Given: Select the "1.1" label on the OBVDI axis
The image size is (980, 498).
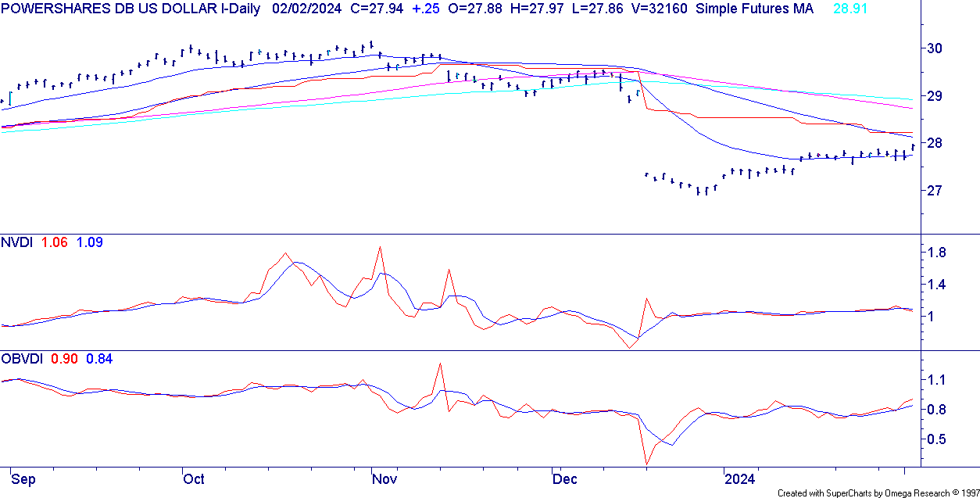Looking at the screenshot, I should coord(937,380).
